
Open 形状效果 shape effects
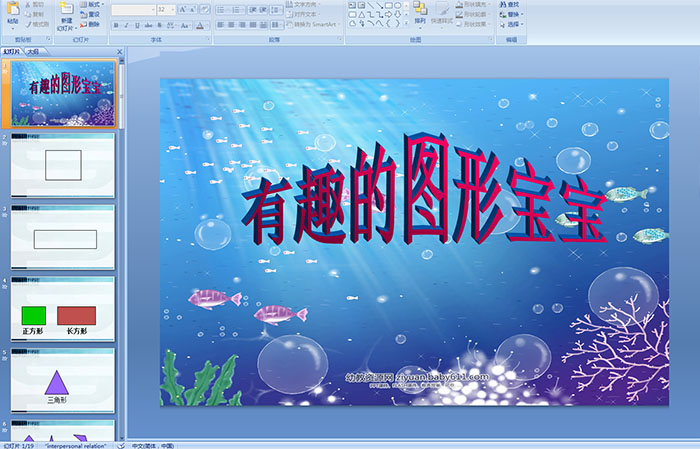coord(472,24)
